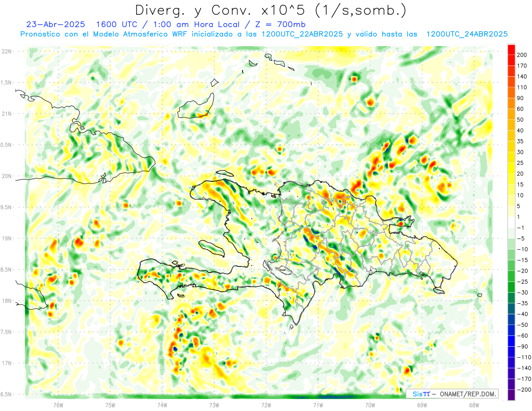Click the topmost red color bar segment

point(511,50)
